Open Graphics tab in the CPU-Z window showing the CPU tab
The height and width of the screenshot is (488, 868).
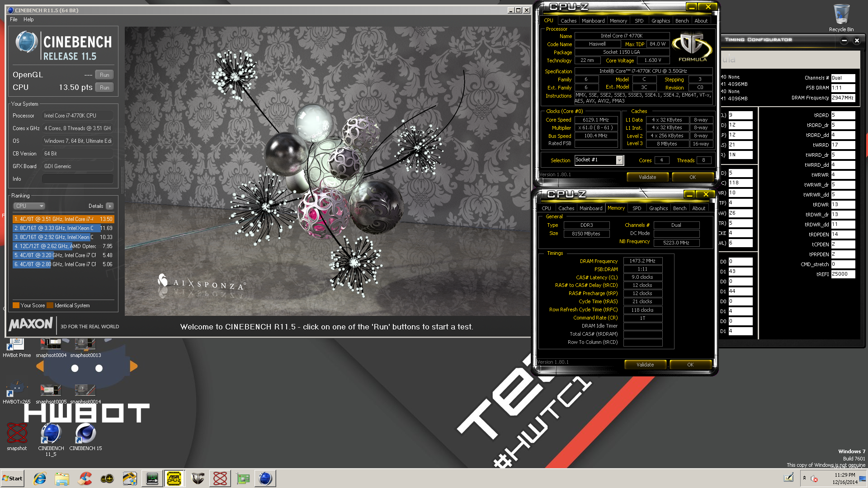[x=660, y=21]
